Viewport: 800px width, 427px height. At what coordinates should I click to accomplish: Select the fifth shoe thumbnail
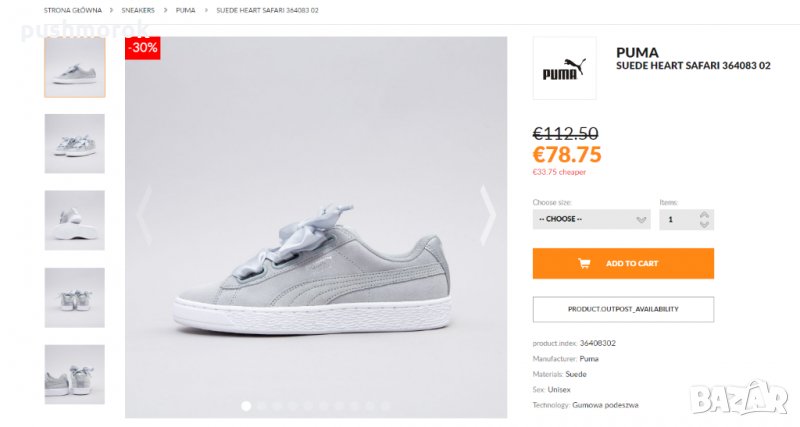[x=75, y=374]
